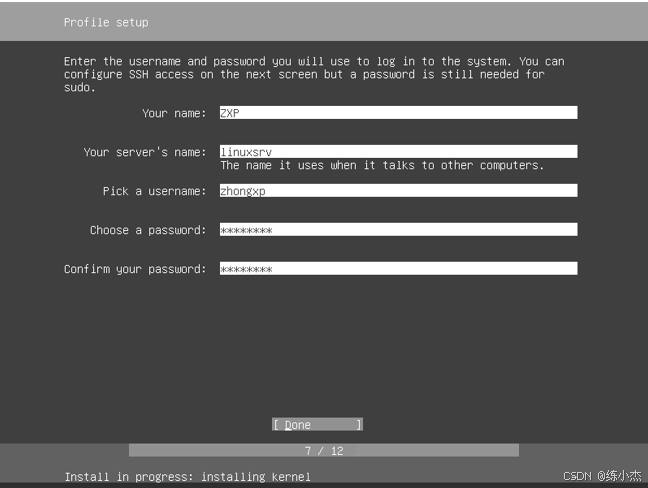Select the Pick a username field
The image size is (648, 488).
[x=398, y=190]
